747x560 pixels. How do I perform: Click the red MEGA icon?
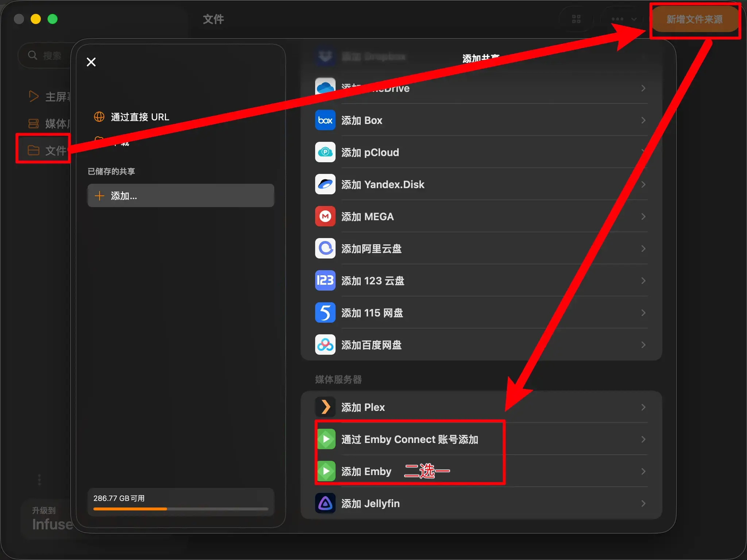pyautogui.click(x=325, y=217)
